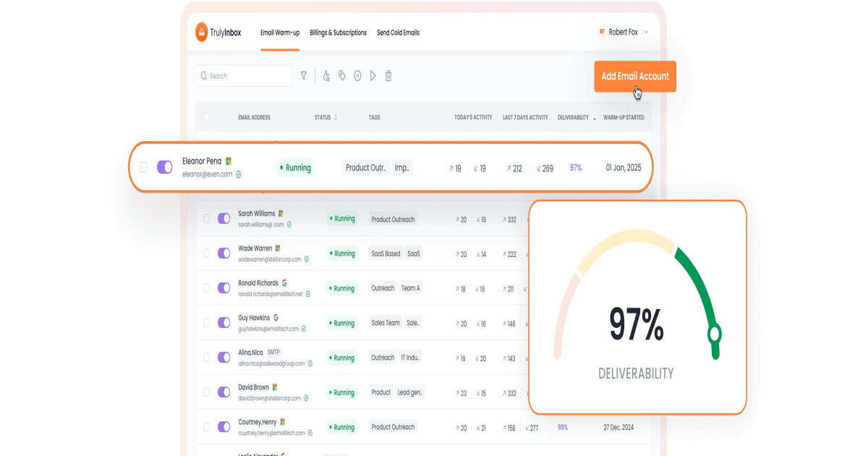Check the Eleanor Pena row checkbox

[143, 167]
